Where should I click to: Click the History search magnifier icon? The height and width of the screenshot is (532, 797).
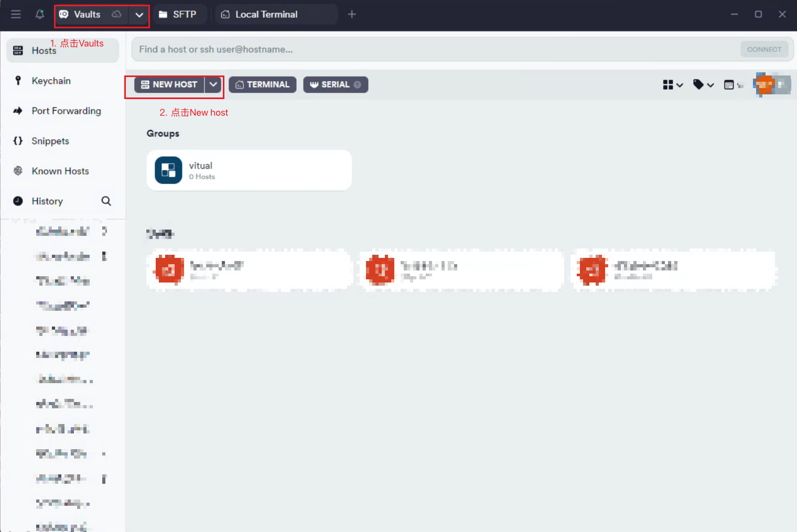pyautogui.click(x=106, y=201)
